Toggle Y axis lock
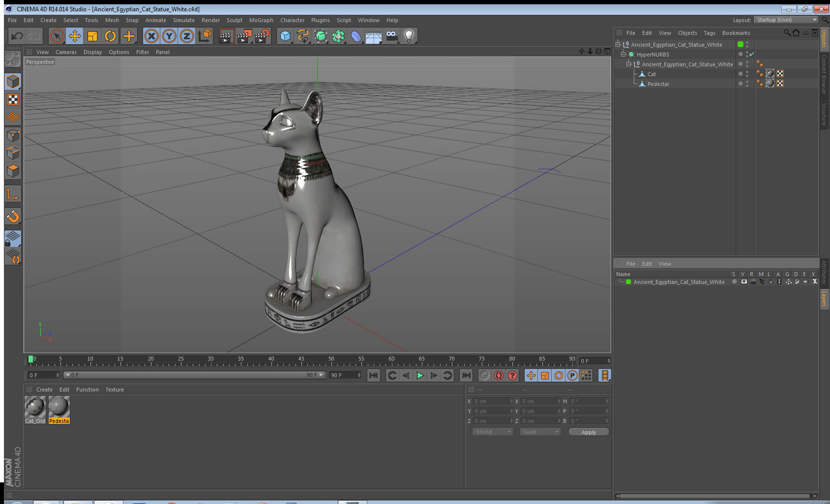Image resolution: width=830 pixels, height=504 pixels. tap(169, 36)
